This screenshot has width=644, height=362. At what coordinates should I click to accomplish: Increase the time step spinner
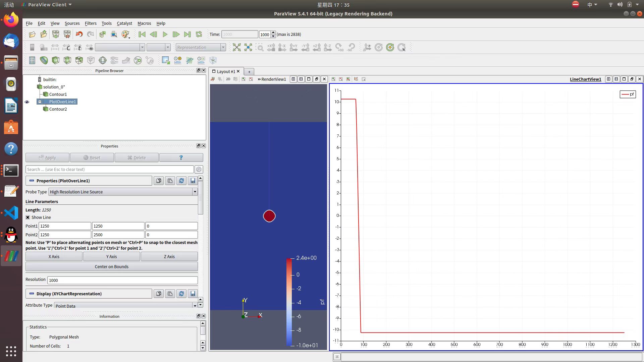[x=273, y=33]
